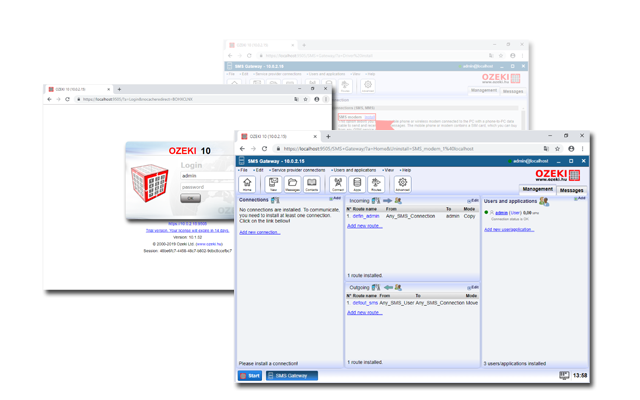Screen dimensions: 640x400
Task: Open Edit menu in front SMS Gateway window
Action: tap(258, 170)
